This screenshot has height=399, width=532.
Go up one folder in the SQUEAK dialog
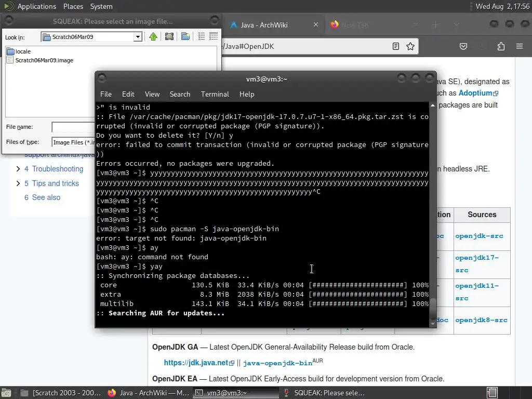click(153, 37)
